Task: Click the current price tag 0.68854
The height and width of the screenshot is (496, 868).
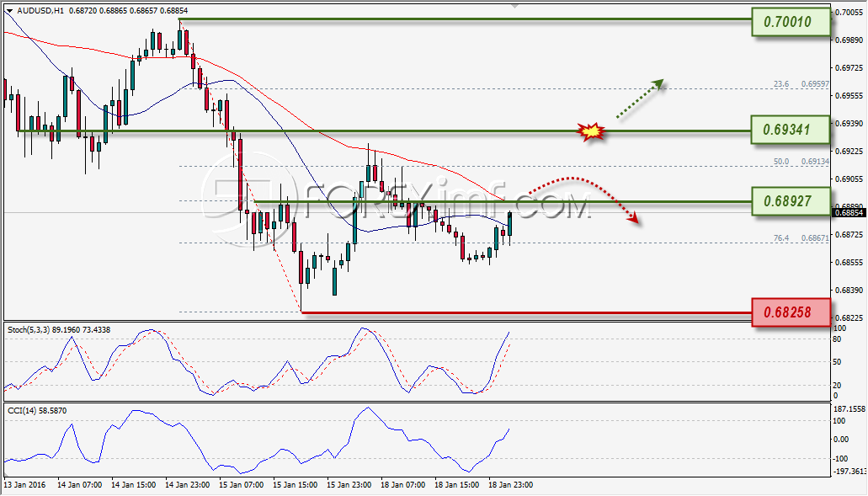Action: click(849, 212)
